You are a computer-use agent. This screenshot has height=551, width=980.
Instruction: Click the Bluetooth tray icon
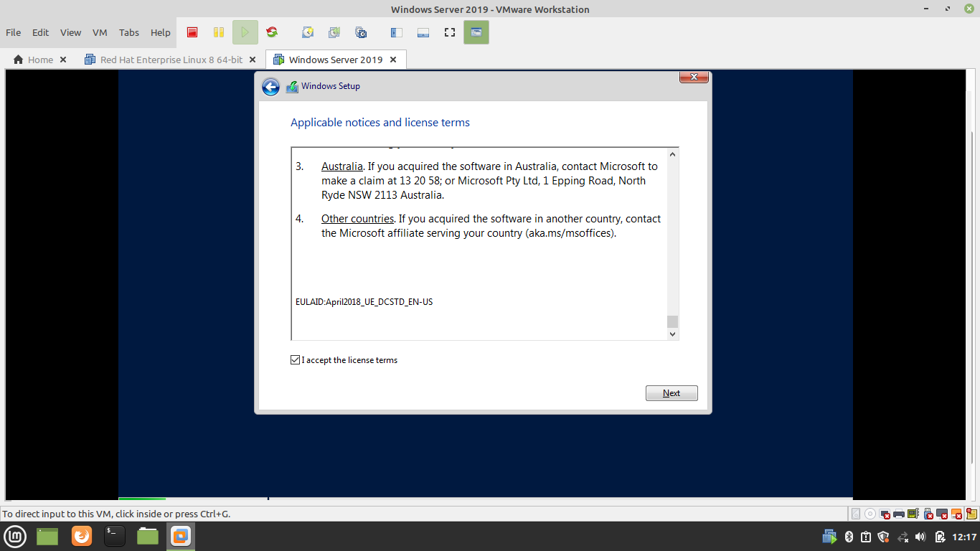(849, 537)
